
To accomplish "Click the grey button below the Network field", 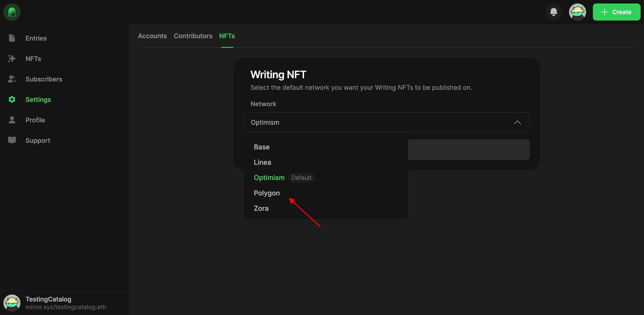I will coord(469,149).
